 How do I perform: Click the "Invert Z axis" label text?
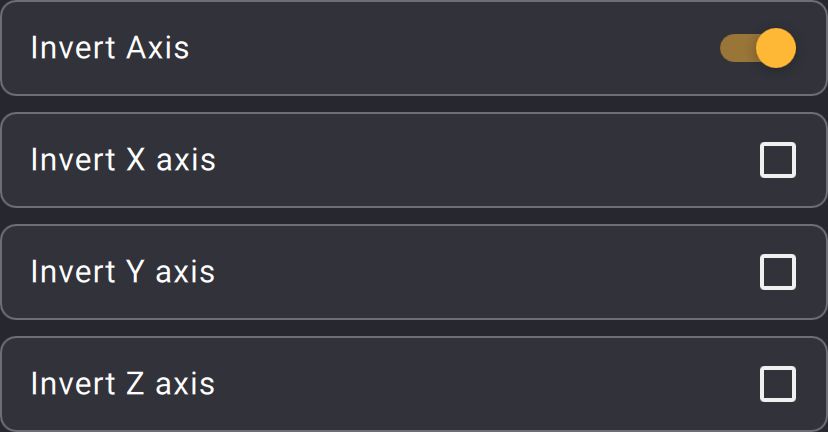(123, 384)
